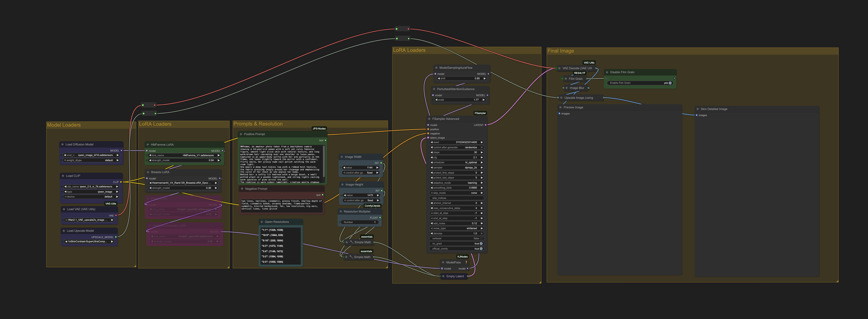The width and height of the screenshot is (868, 319).
Task: Collapse the Qwen Resolutions node via its dot
Action: point(262,222)
